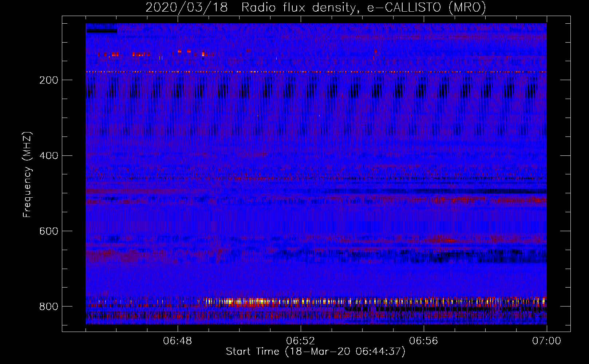Image resolution: width=589 pixels, height=364 pixels.
Task: Click the 400 frequency tick label
Action: pyautogui.click(x=49, y=155)
